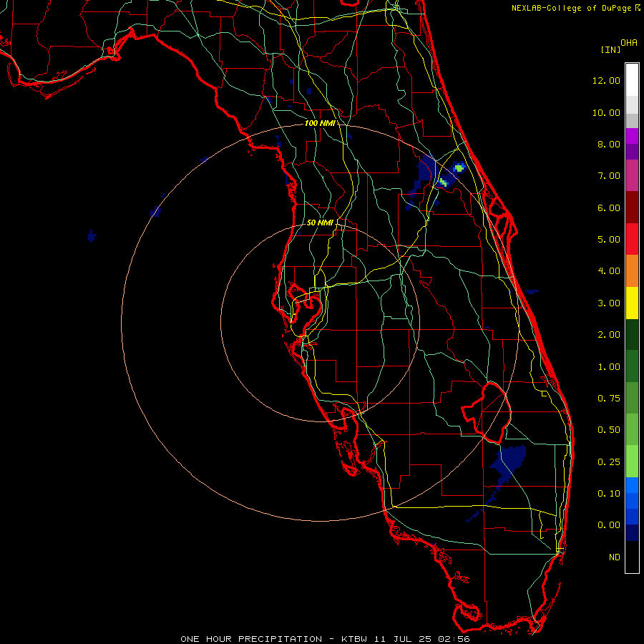Pick the dark red 6.00 color swatch
This screenshot has width=644, height=644.
tap(632, 208)
